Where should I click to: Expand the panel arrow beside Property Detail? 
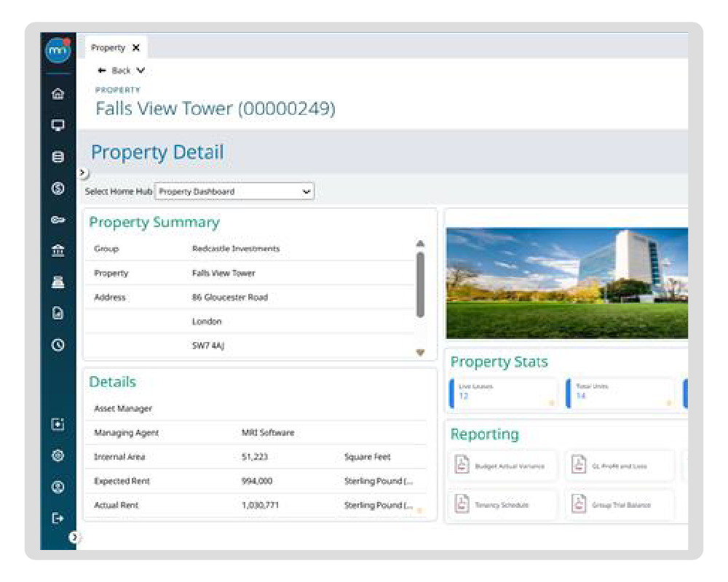point(82,173)
